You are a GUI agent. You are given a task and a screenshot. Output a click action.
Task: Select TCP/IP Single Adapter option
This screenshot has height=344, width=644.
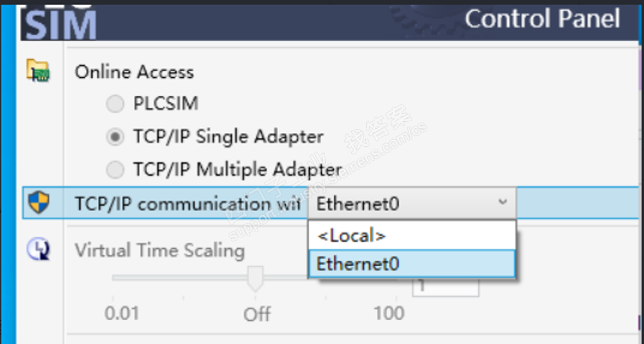115,137
